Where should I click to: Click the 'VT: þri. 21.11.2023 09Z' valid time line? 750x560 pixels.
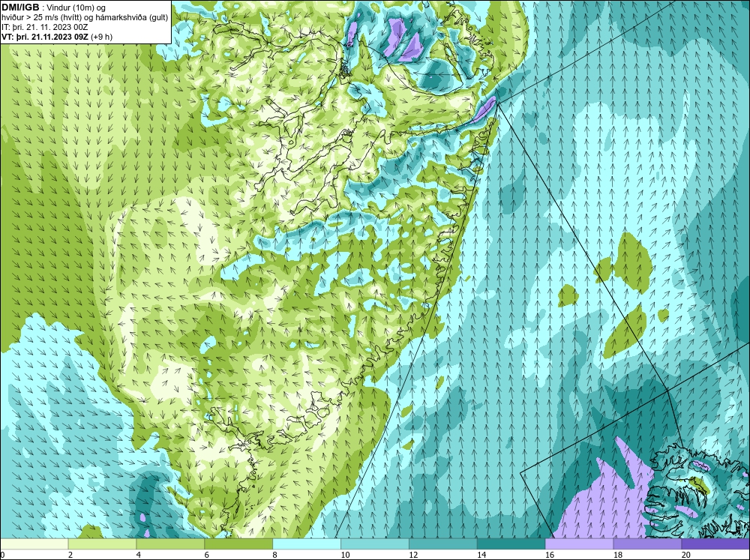pos(57,37)
